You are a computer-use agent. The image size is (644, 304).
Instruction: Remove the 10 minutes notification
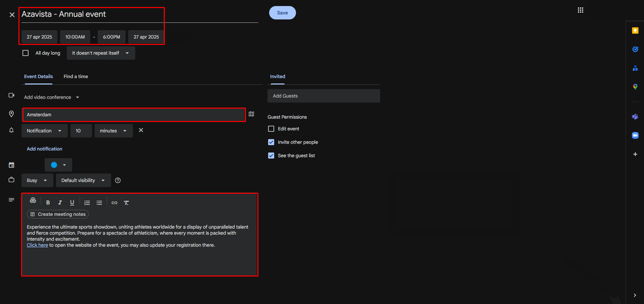click(141, 130)
